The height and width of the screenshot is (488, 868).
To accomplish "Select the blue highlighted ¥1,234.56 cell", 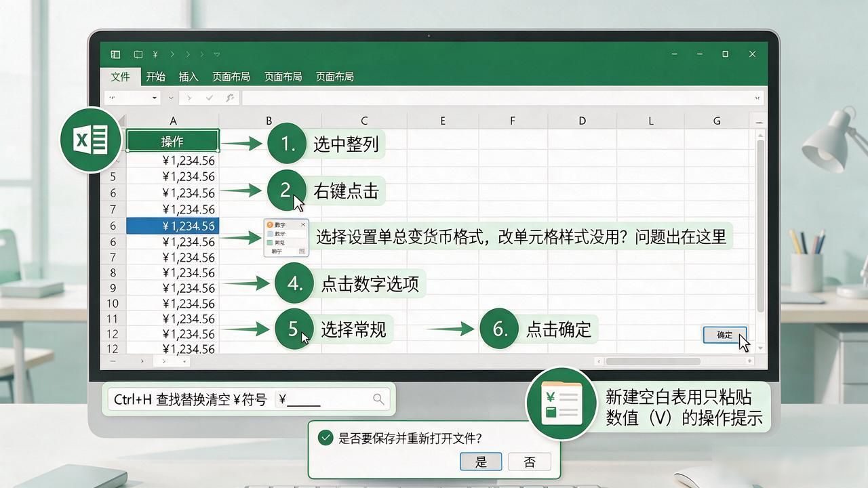I will coord(173,226).
